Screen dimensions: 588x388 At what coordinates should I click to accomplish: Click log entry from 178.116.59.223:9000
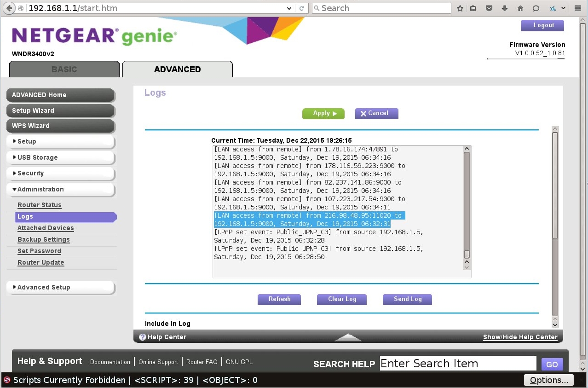pyautogui.click(x=310, y=170)
